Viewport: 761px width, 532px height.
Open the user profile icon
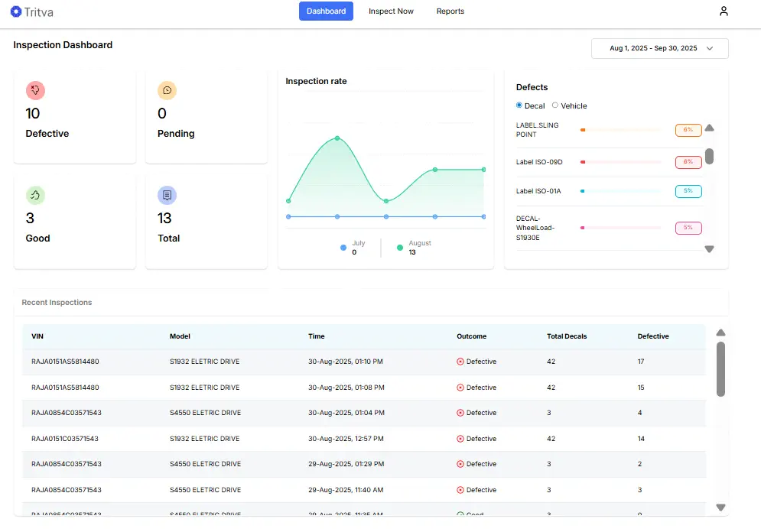724,11
